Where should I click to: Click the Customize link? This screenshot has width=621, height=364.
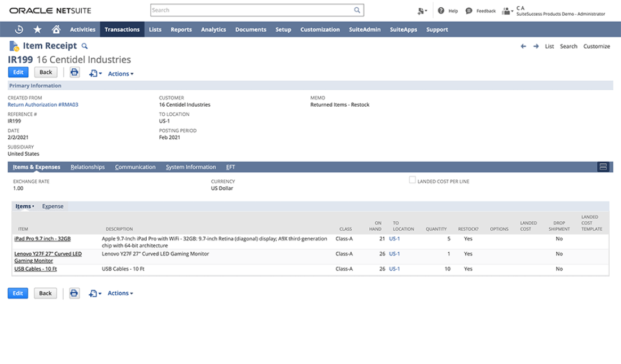597,46
